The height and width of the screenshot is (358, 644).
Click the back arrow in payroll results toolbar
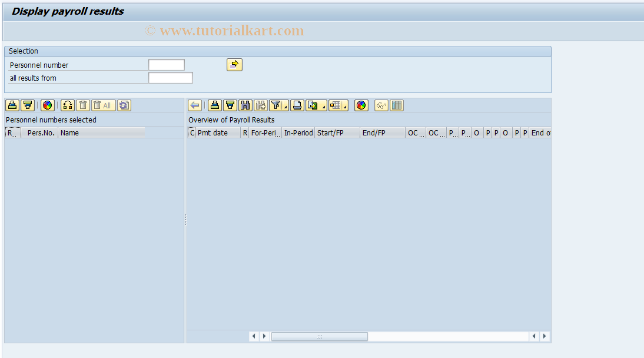195,105
